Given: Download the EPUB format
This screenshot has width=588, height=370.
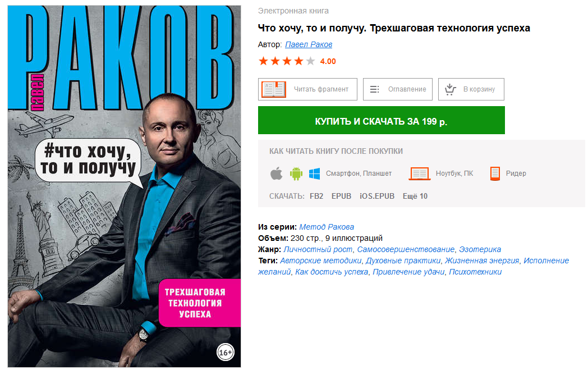Looking at the screenshot, I should (x=341, y=197).
